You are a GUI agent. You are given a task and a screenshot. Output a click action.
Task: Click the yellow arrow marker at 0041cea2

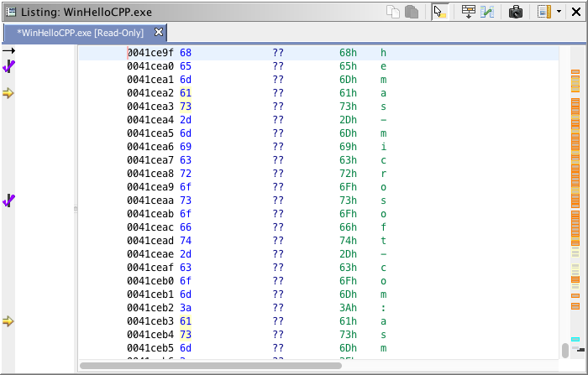(x=8, y=93)
